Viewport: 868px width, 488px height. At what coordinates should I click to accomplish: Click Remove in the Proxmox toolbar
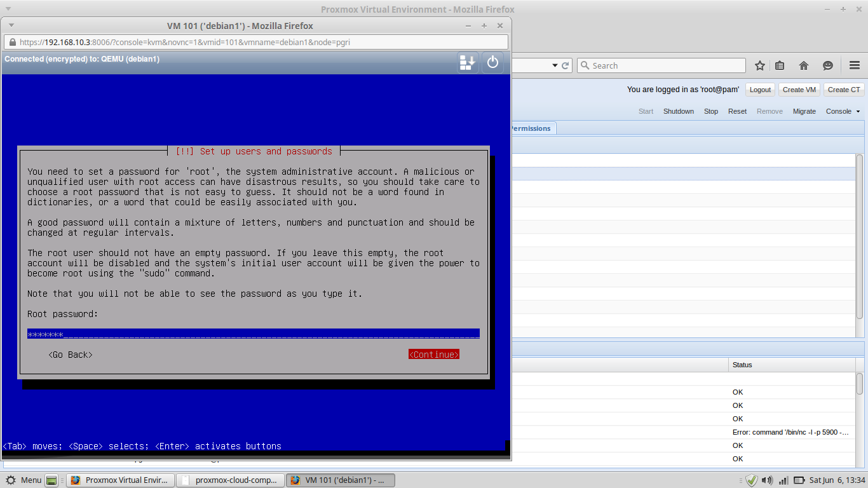(x=770, y=111)
